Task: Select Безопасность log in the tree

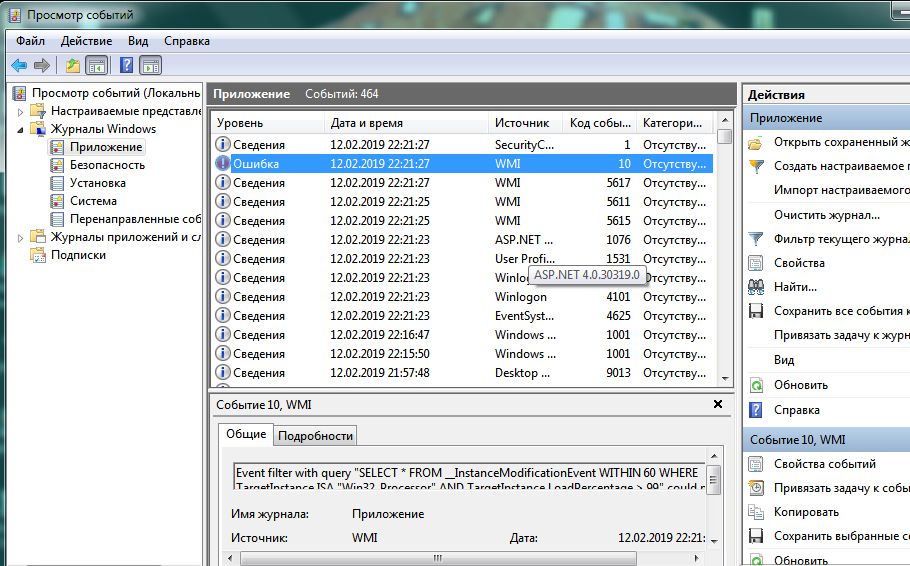Action: (107, 165)
